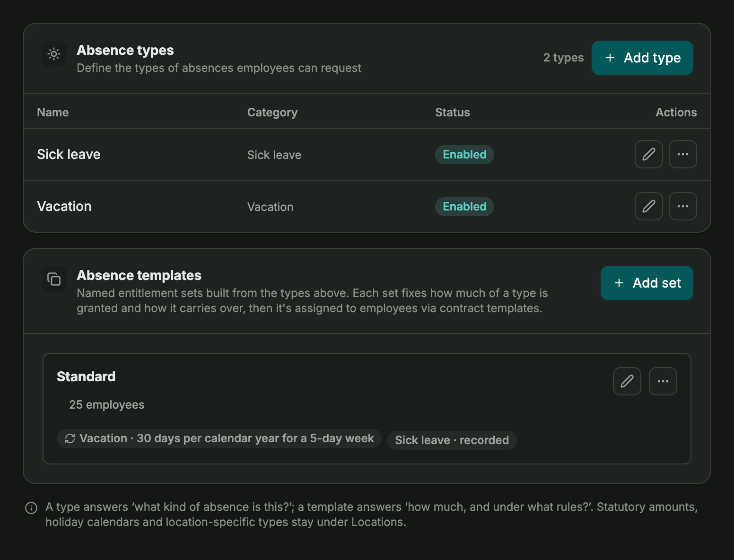Click the '2 types' count label
734x560 pixels.
pyautogui.click(x=563, y=58)
